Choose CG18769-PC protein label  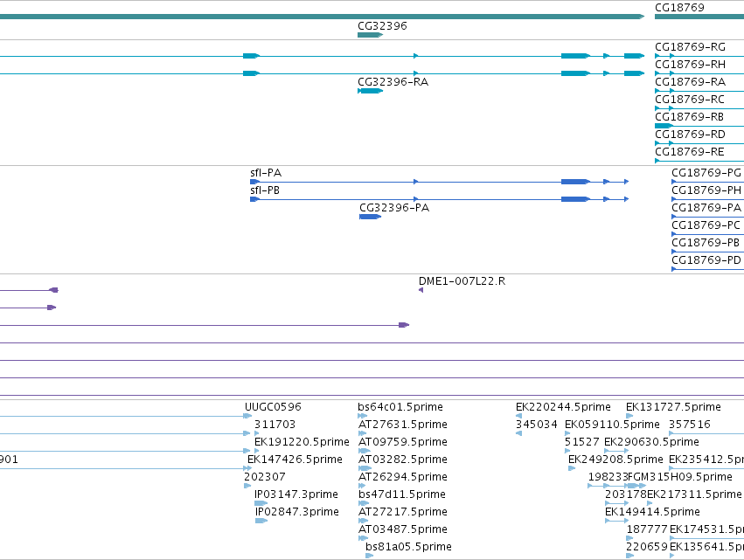click(x=706, y=225)
